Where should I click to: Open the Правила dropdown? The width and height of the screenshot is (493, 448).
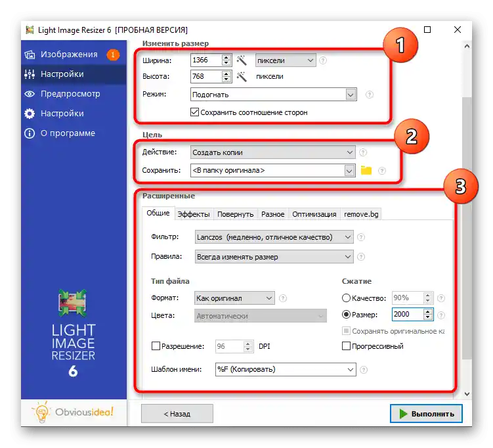[x=274, y=257]
